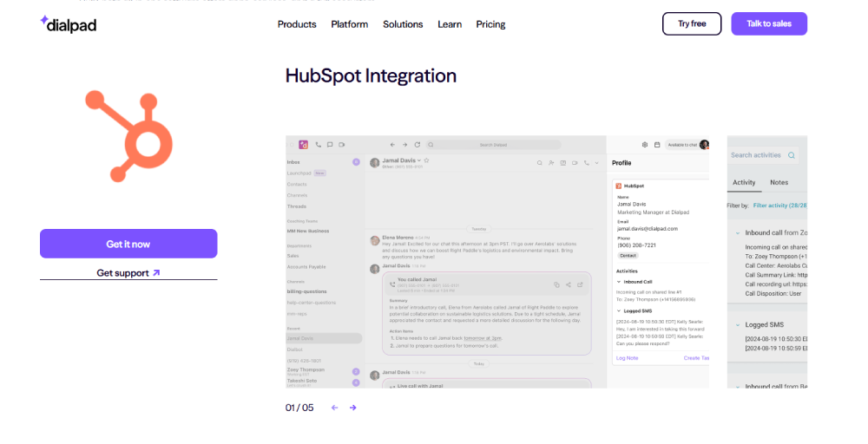The image size is (868, 444).
Task: Click the (906) 208-7221 phone number
Action: pyautogui.click(x=636, y=245)
